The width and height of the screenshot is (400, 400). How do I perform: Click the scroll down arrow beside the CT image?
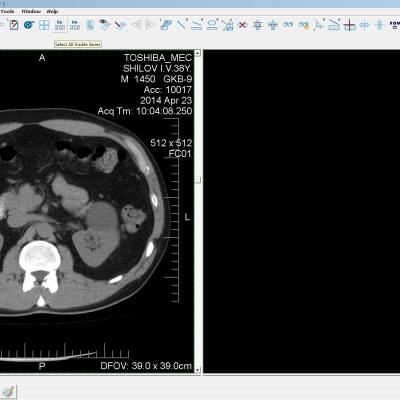[x=198, y=370]
